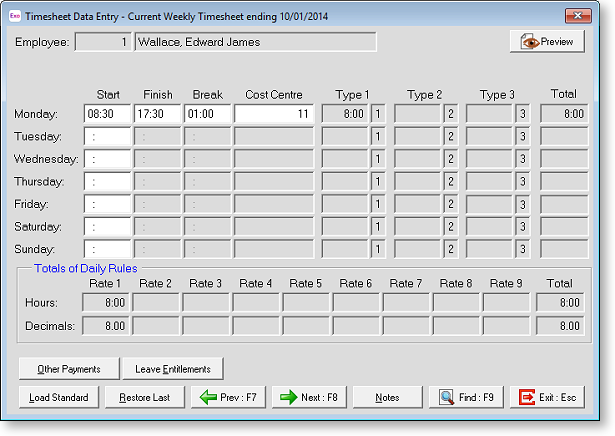Open Find with the magnifier icon

coord(466,397)
